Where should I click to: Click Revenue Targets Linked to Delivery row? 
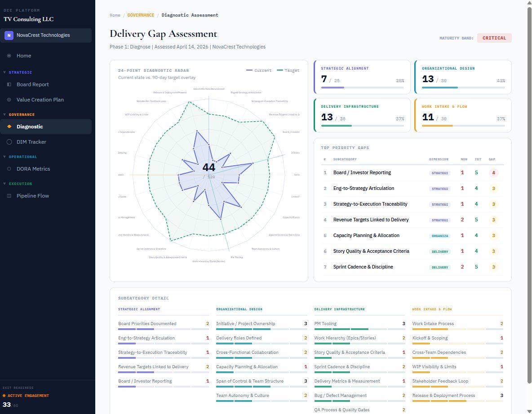click(412, 220)
